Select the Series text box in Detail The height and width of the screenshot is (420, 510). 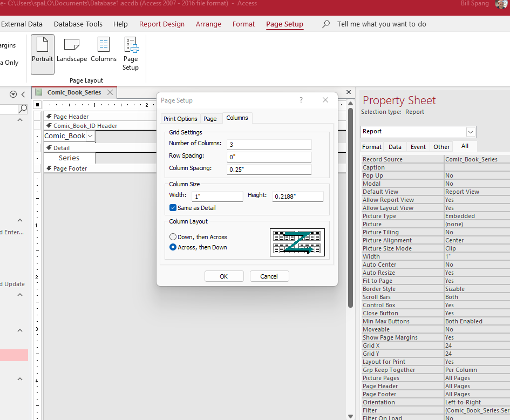pos(69,158)
